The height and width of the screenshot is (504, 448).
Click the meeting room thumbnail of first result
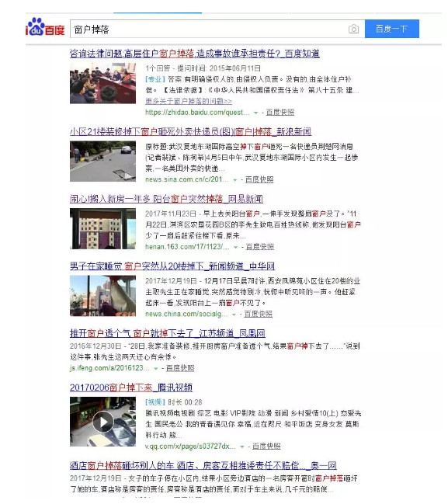tap(102, 83)
